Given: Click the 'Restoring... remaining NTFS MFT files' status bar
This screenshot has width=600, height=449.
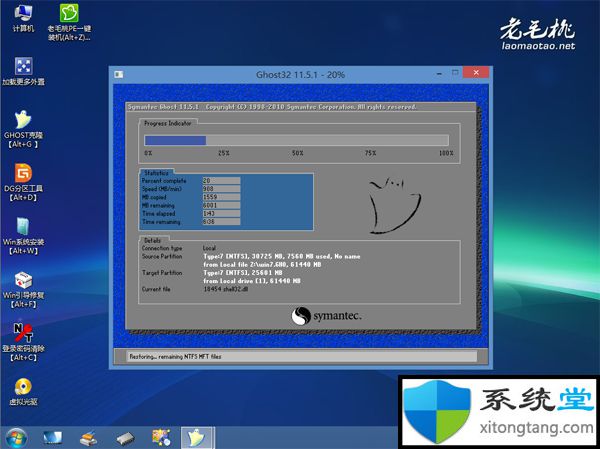Looking at the screenshot, I should (x=302, y=356).
